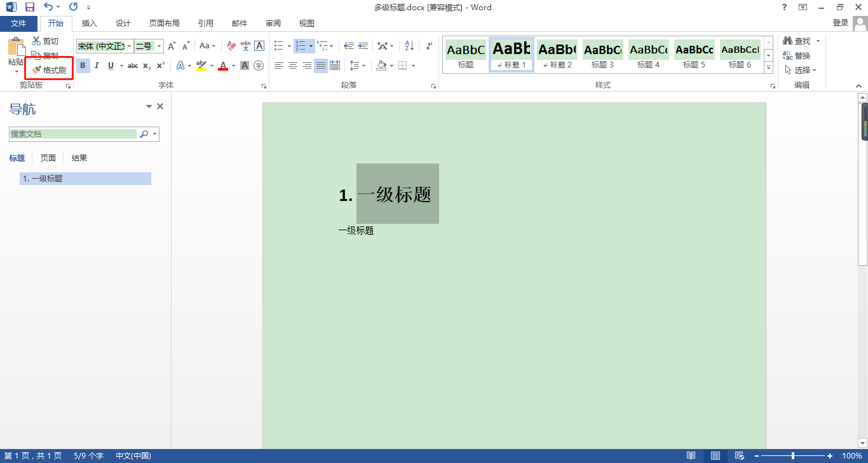Click the Print Layout view icon
This screenshot has height=463, width=868.
715,456
